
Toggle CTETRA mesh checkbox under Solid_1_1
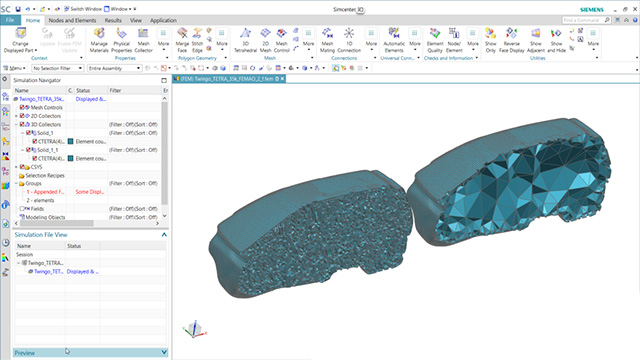tap(35, 158)
